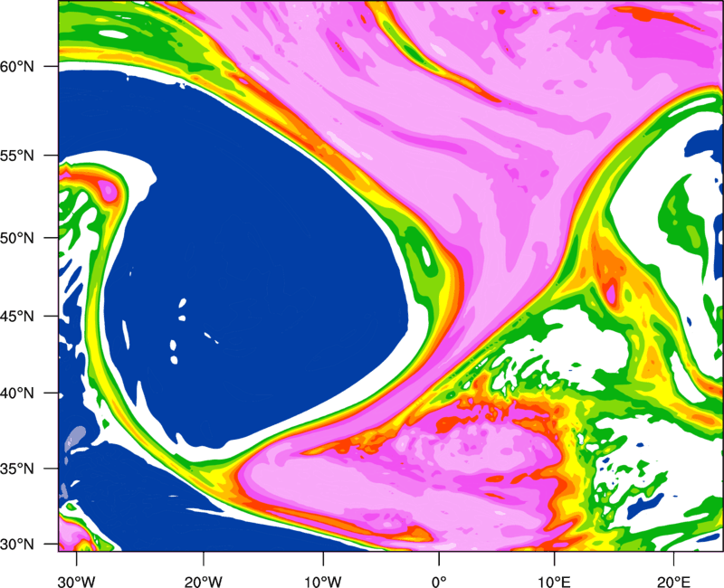Click the 60°N latitude label
The width and height of the screenshot is (724, 588).
coord(17,66)
